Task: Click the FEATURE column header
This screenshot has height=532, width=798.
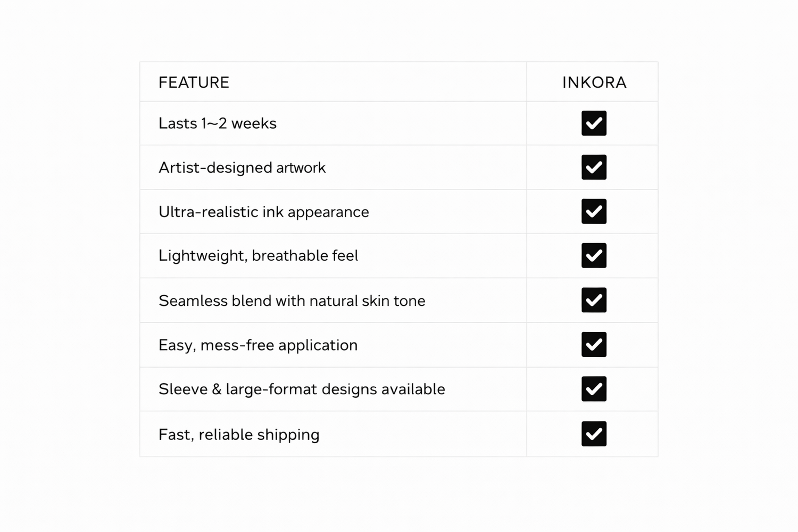Action: (x=194, y=82)
